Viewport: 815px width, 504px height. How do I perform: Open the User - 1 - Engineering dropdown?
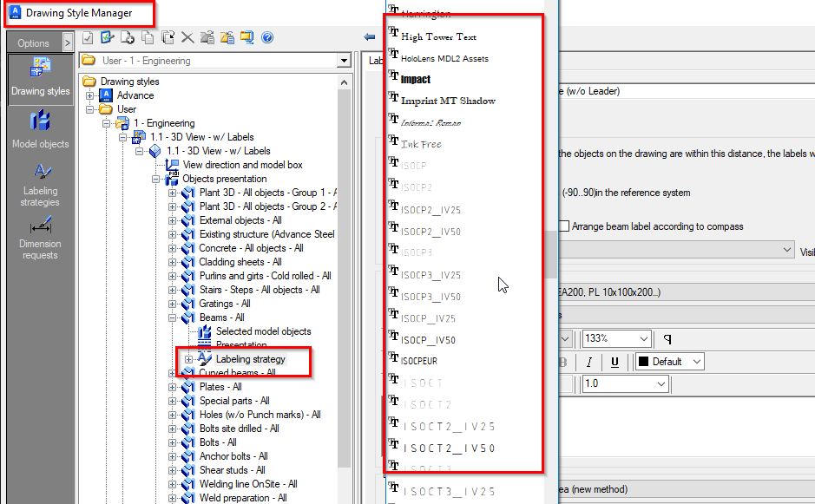343,61
